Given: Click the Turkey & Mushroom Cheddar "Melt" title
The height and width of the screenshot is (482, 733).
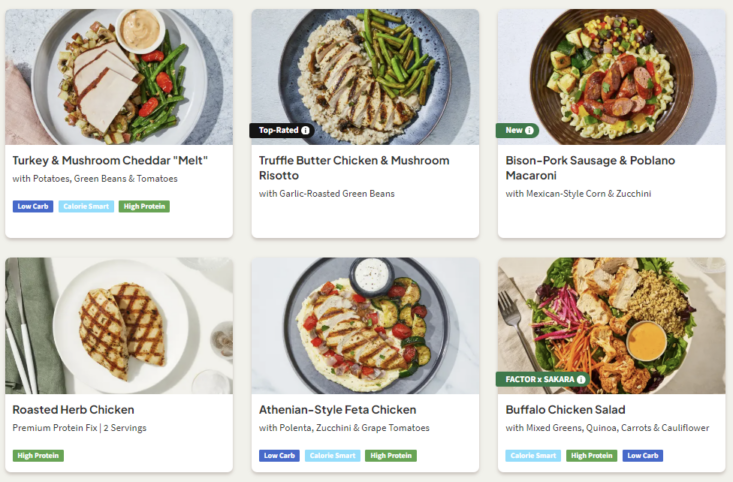Looking at the screenshot, I should point(102,160).
